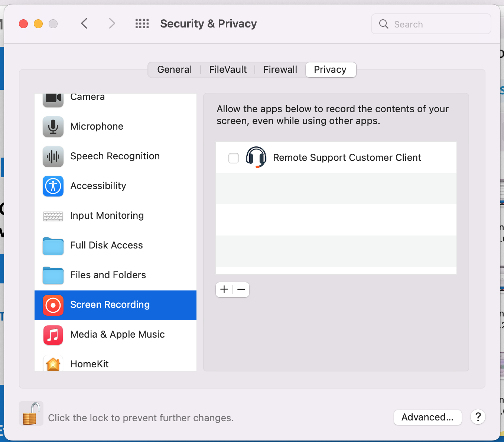
Task: Open the Firewall tab
Action: click(x=280, y=70)
